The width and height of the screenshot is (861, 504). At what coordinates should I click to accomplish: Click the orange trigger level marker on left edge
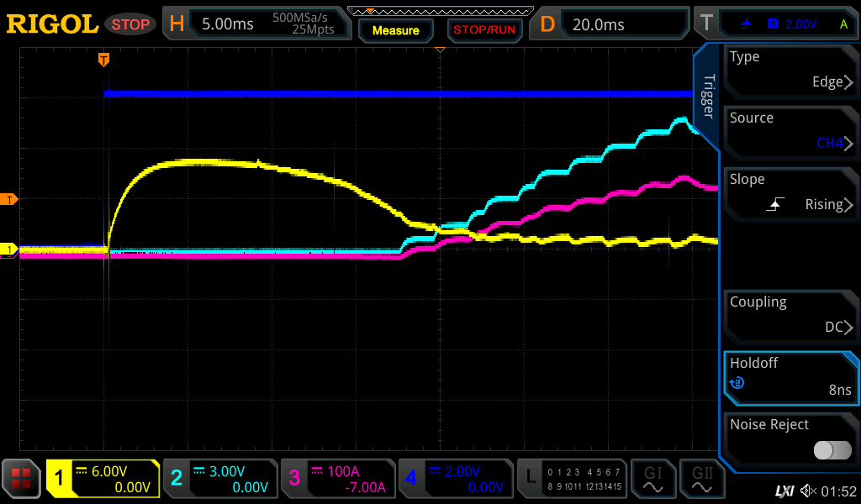(10, 199)
